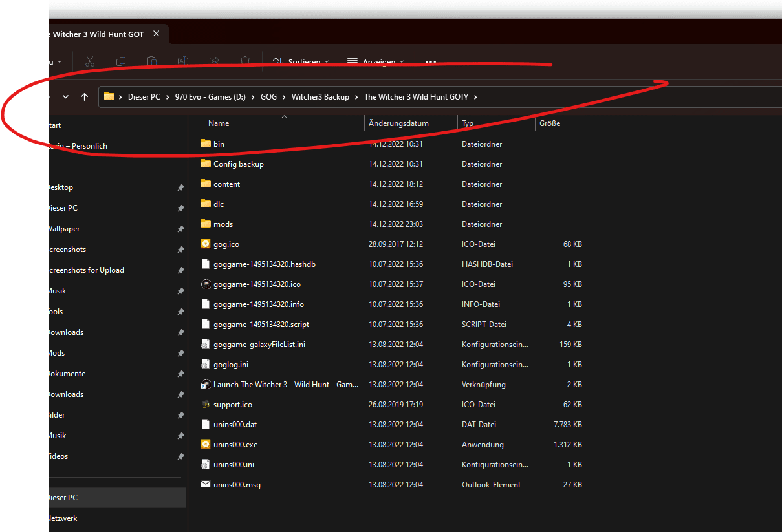This screenshot has width=782, height=532.
Task: Open the Persönlich entry in the sidebar
Action: (78, 146)
